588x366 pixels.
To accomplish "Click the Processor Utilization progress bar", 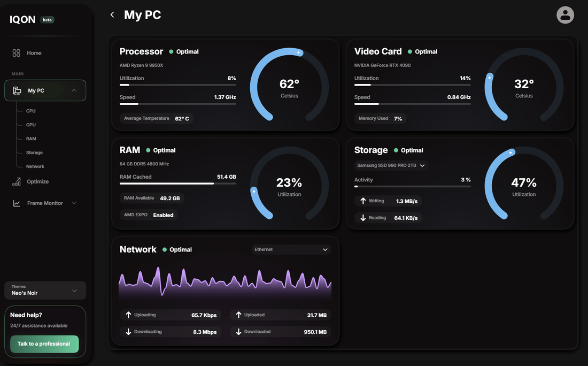I will (177, 85).
